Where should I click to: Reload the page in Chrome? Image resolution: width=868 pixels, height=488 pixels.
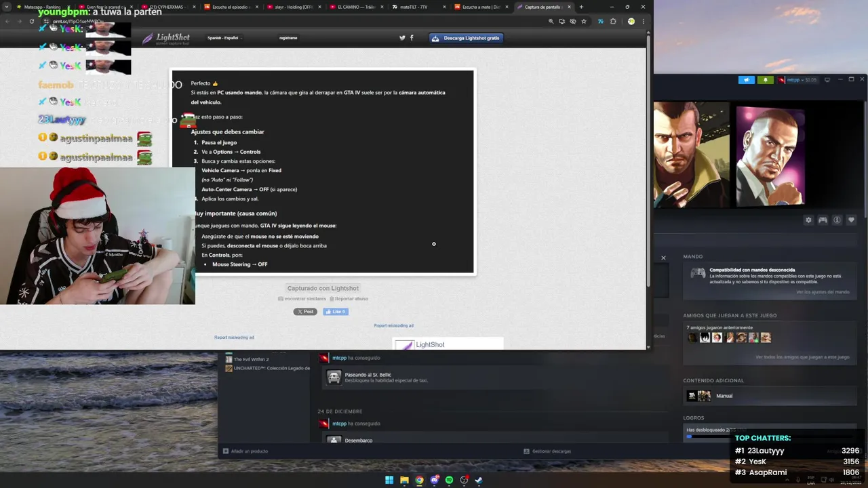(x=31, y=21)
